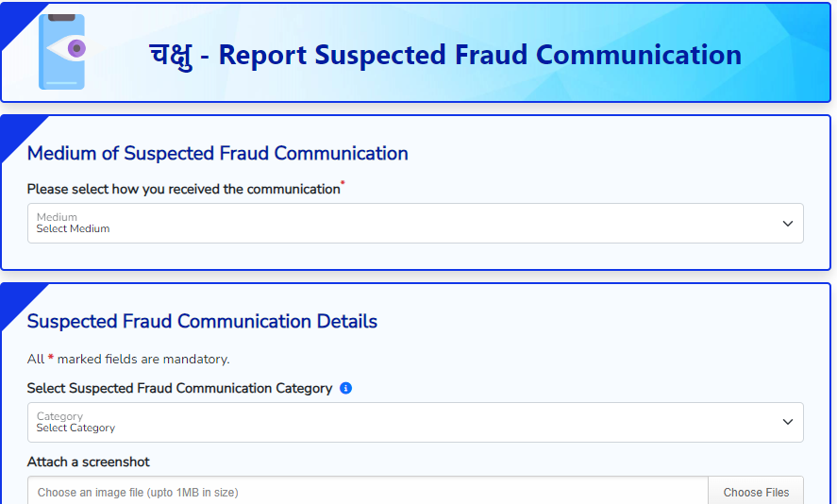
Task: Click the Choose Files button
Action: 756,492
